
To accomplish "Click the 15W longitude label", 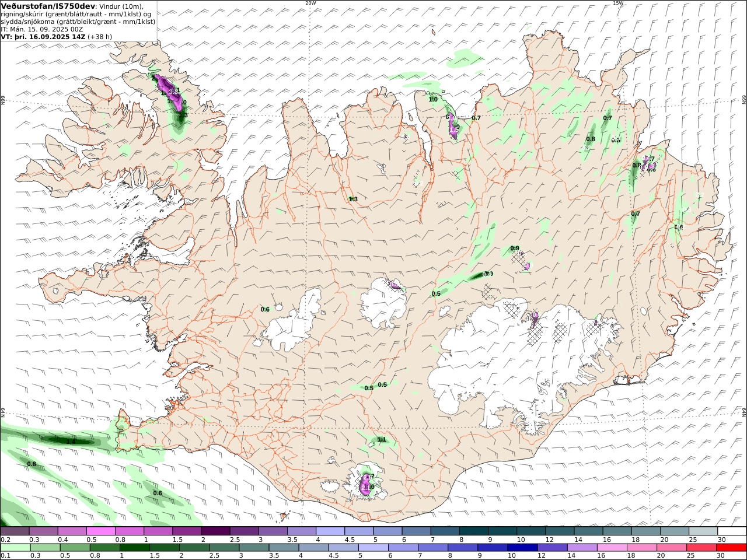I will (x=618, y=3).
